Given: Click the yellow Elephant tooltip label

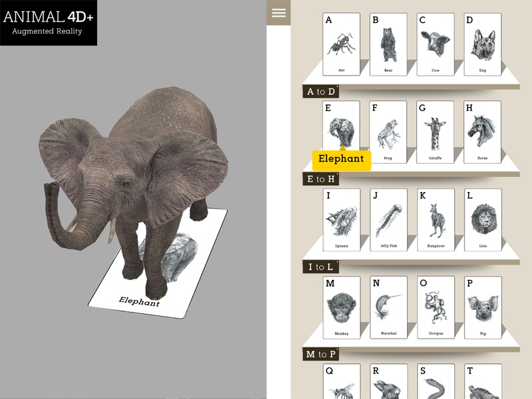Looking at the screenshot, I should 341,160.
